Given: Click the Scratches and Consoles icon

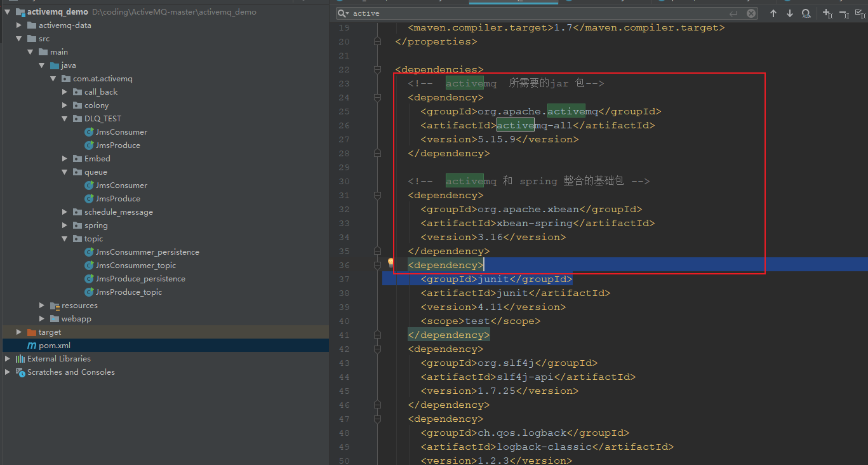Looking at the screenshot, I should [20, 372].
